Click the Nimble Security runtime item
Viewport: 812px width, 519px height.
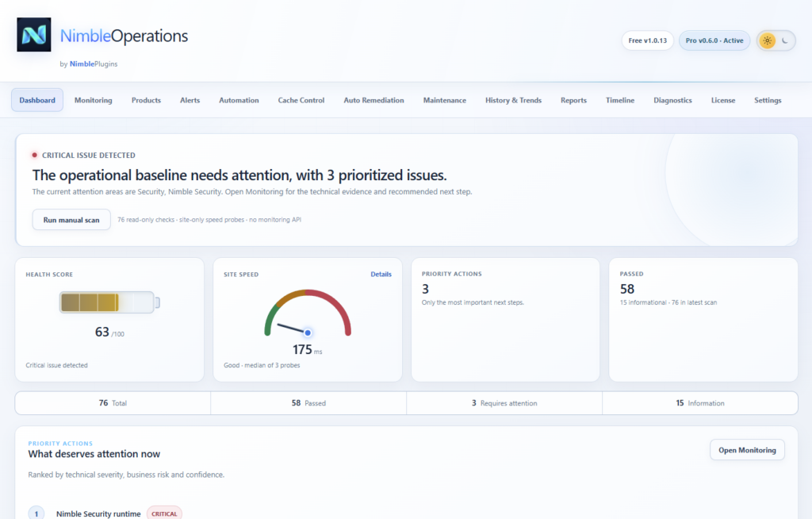(x=98, y=513)
